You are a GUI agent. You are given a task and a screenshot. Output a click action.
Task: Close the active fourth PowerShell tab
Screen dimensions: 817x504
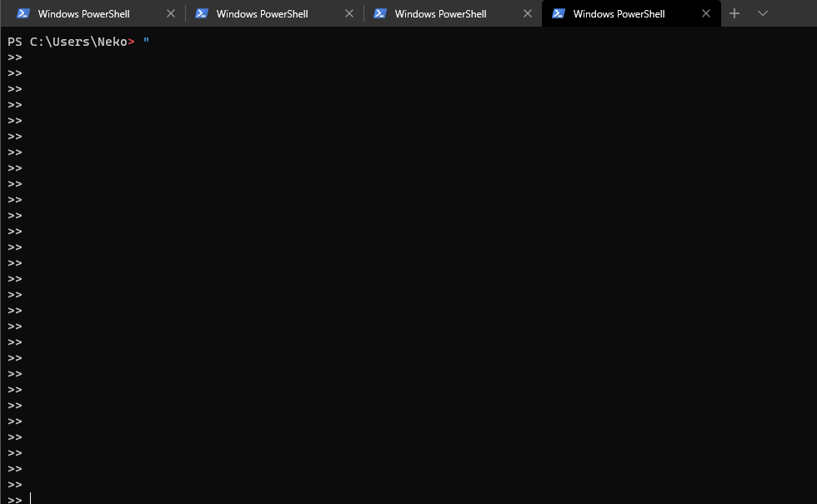[706, 13]
